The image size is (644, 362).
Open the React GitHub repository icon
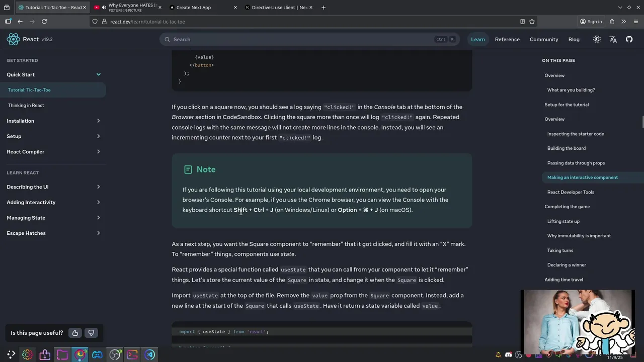(x=629, y=39)
